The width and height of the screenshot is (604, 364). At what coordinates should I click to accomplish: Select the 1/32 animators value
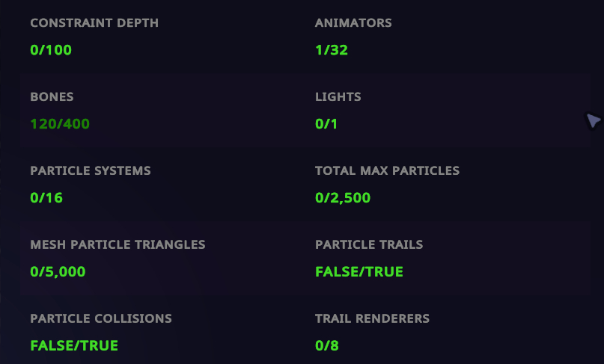332,51
